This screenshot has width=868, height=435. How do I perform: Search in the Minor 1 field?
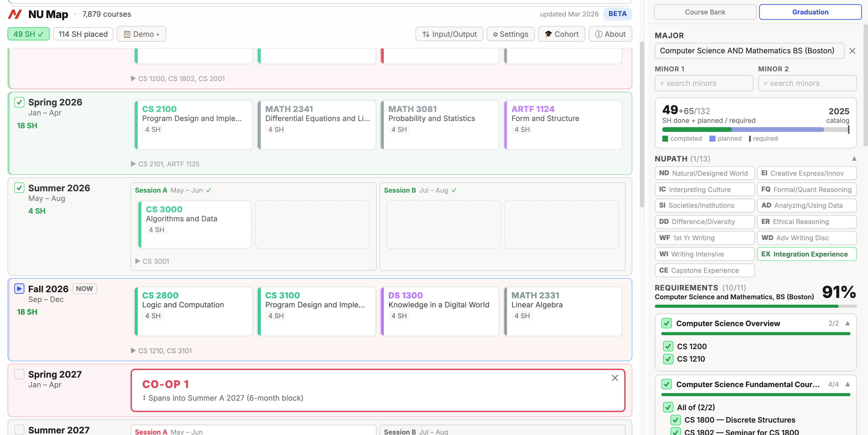704,83
